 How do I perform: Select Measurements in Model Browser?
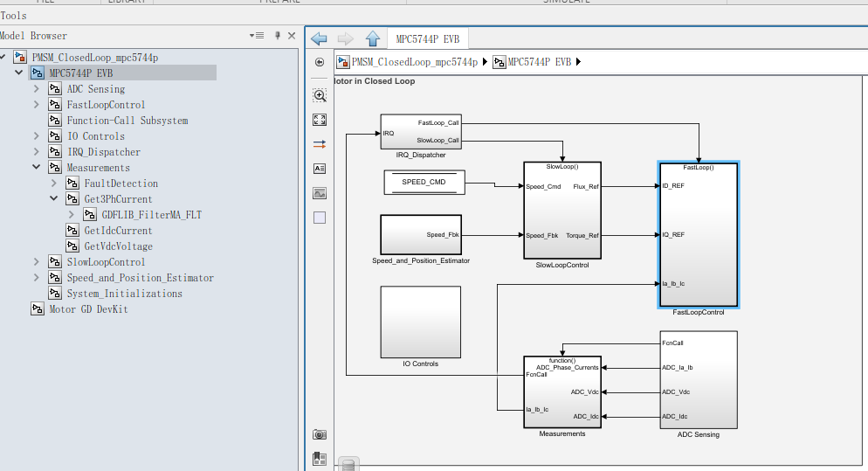[x=98, y=168]
